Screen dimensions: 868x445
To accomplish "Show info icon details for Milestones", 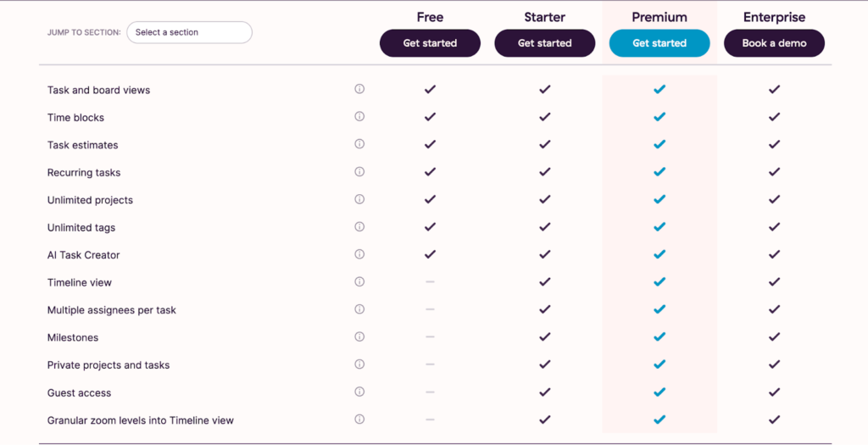I will pos(359,337).
